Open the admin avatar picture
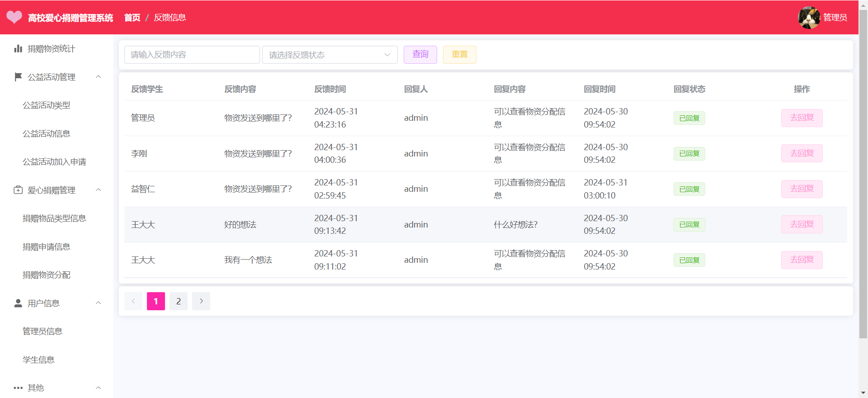Image resolution: width=868 pixels, height=398 pixels. (809, 18)
